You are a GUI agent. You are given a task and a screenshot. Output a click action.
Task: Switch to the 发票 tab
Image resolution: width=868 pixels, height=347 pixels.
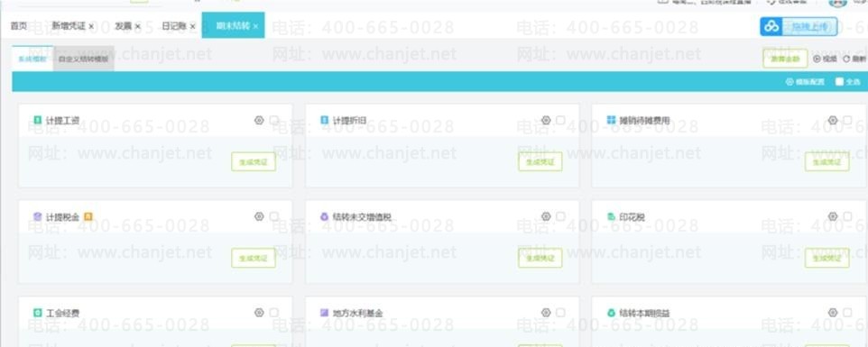pyautogui.click(x=124, y=26)
